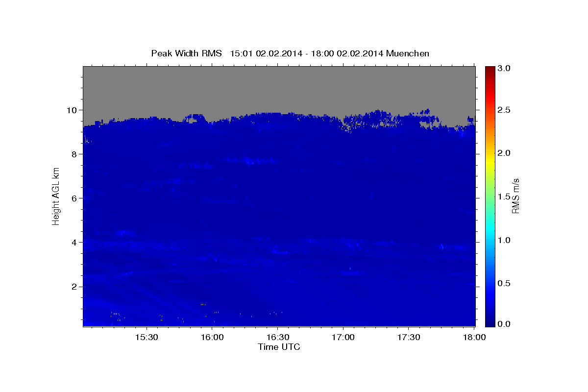Image resolution: width=588 pixels, height=392 pixels.
Task: Click the dark blue bottom of the colorbar
Action: point(490,321)
